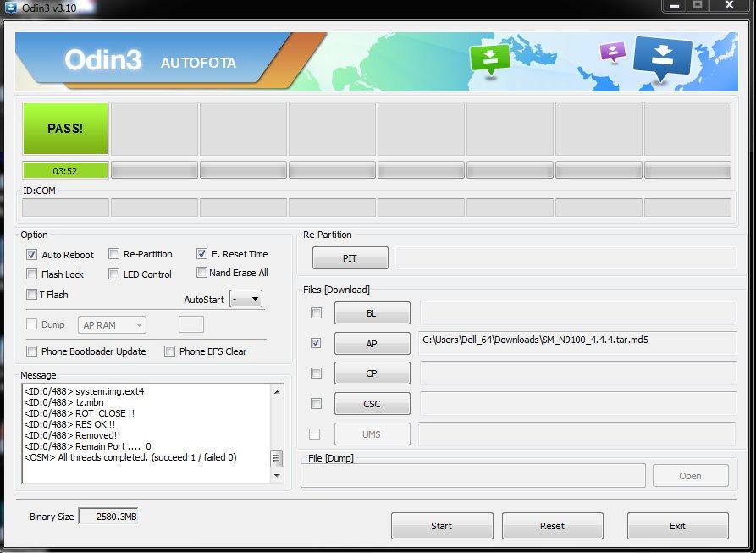756x553 pixels.
Task: Click the blue download bubble in banner
Action: click(x=663, y=58)
